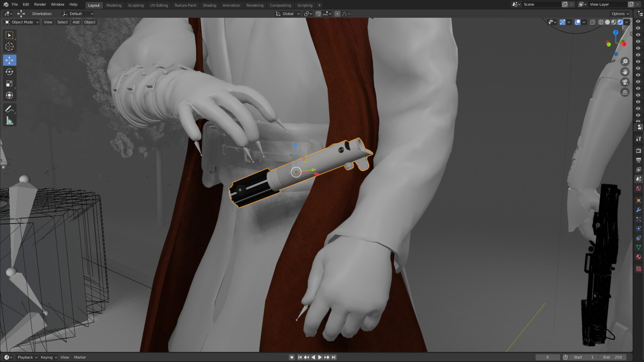Open the Global transform orientation dropdown
This screenshot has width=644, height=362.
288,14
